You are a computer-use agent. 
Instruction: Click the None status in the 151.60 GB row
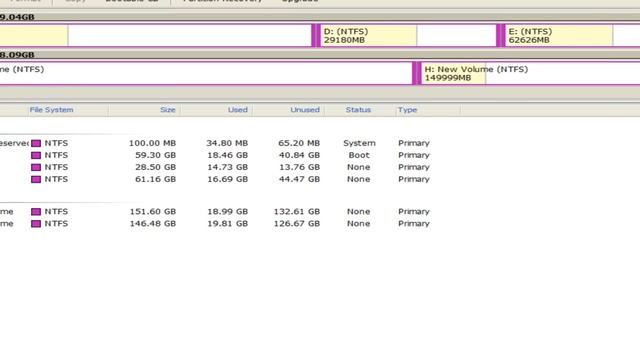[358, 211]
